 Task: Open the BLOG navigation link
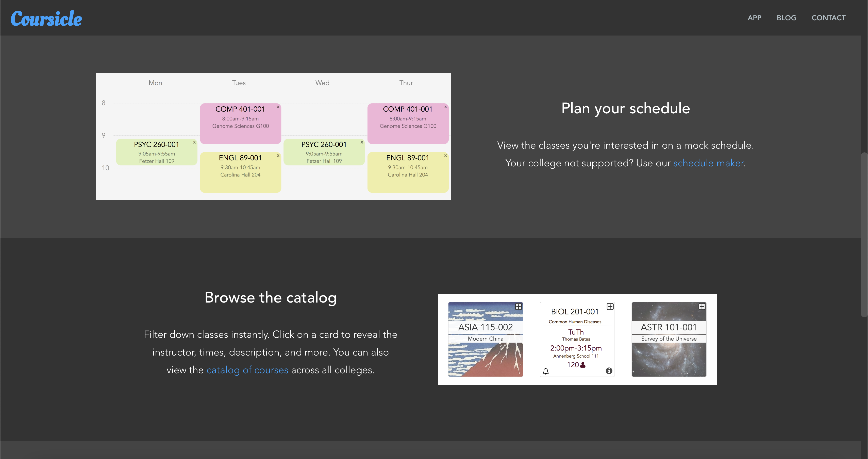[786, 18]
